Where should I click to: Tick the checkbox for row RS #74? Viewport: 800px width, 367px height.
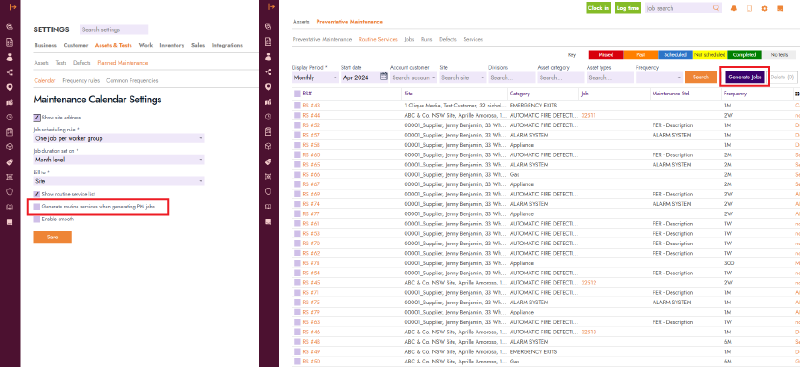(297, 204)
